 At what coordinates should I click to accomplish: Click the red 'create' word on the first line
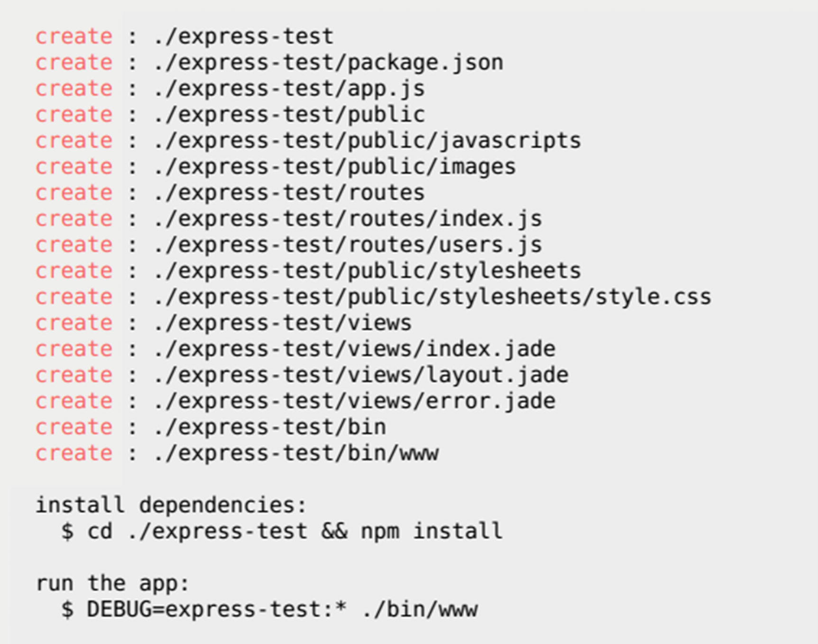click(74, 37)
